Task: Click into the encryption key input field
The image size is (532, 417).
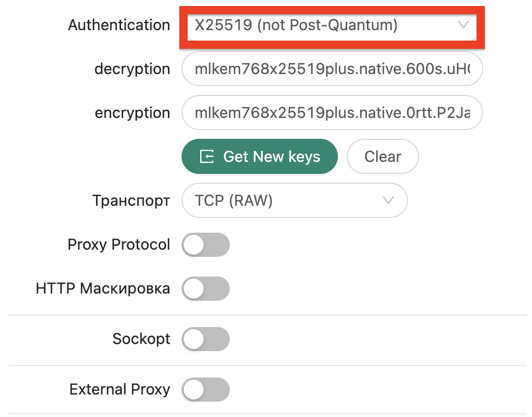Action: (332, 113)
